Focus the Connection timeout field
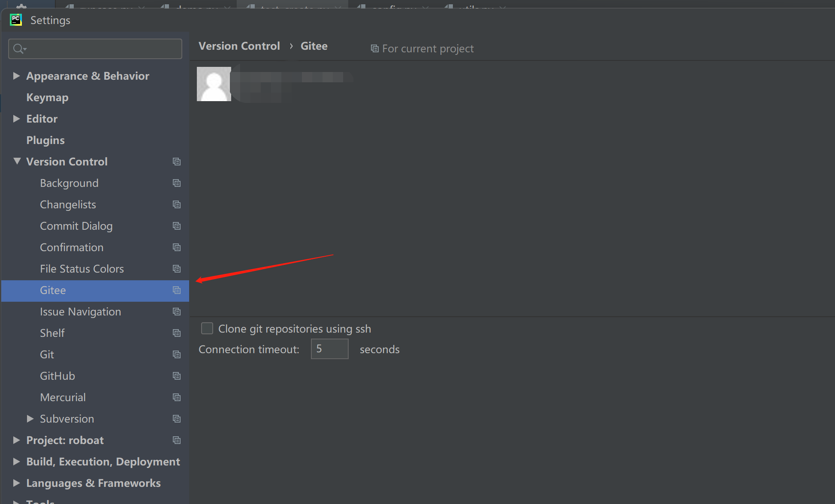This screenshot has height=504, width=835. (329, 349)
